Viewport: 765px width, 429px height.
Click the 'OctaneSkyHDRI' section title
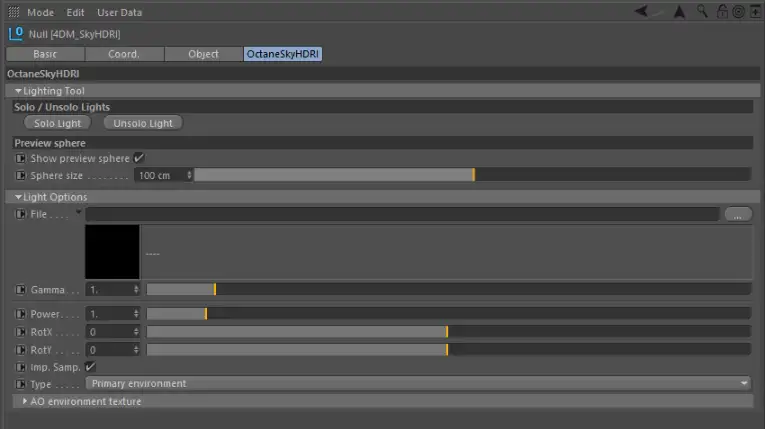tap(43, 74)
